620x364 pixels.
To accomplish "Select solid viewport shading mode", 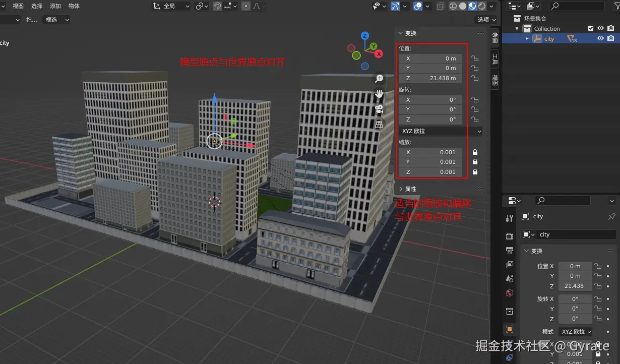I will coord(463,6).
